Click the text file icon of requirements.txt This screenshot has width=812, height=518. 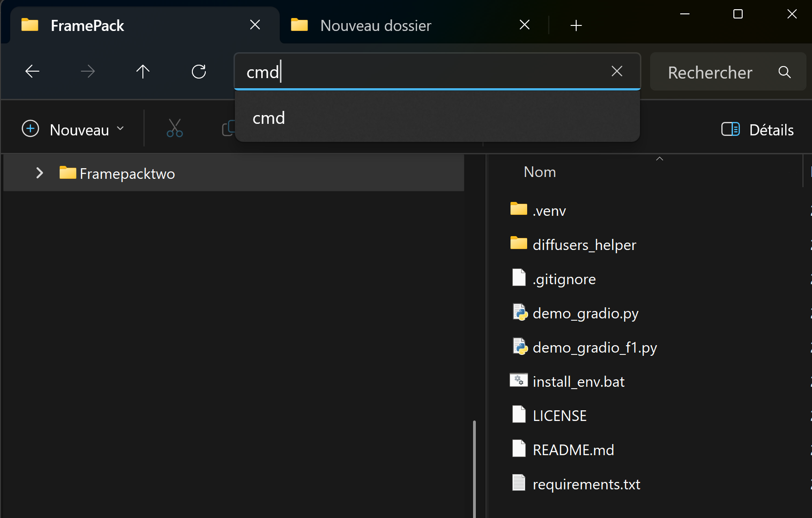[519, 482]
